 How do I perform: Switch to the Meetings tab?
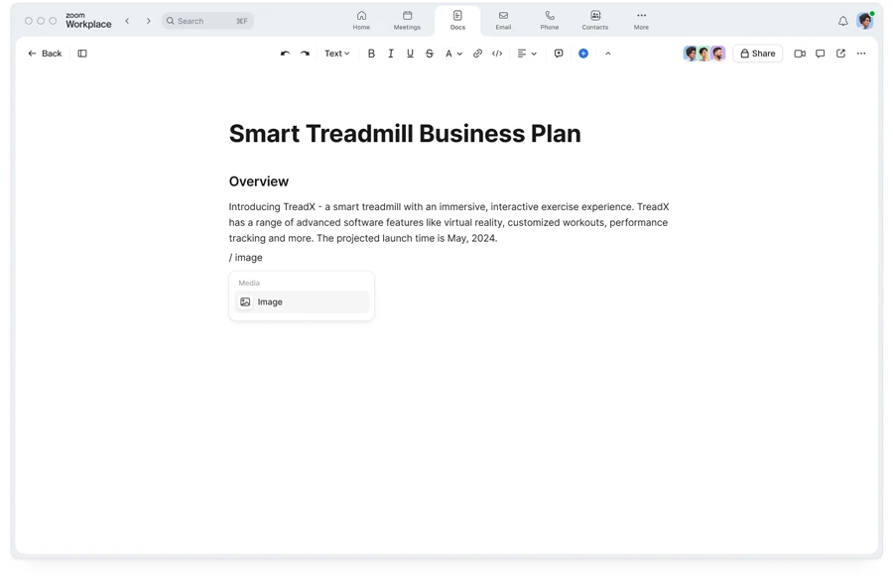click(407, 21)
